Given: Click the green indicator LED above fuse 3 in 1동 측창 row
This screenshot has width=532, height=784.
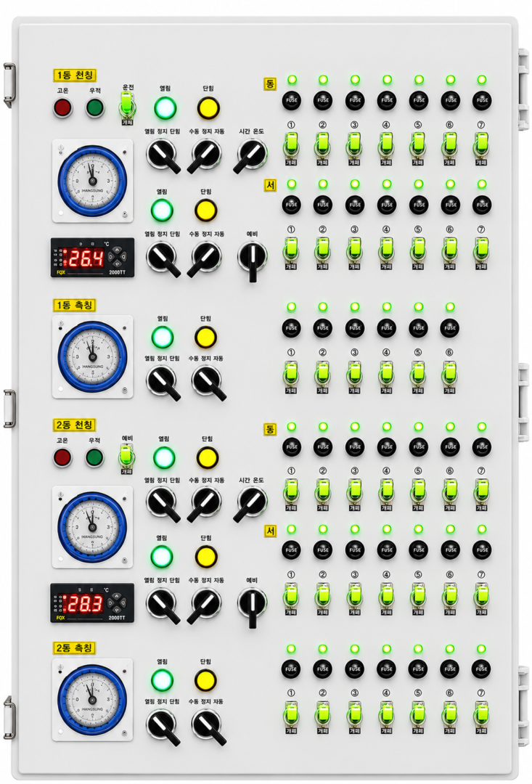Looking at the screenshot, I should point(355,307).
